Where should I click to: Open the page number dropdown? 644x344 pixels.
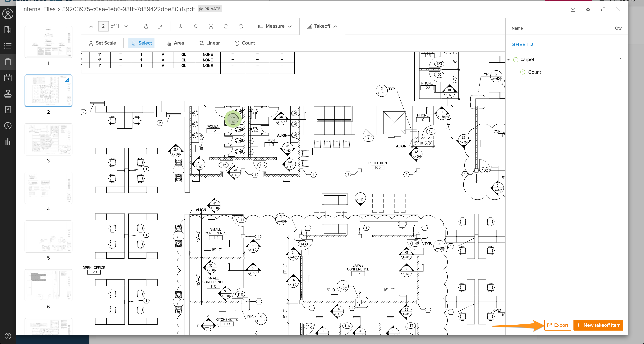point(126,26)
